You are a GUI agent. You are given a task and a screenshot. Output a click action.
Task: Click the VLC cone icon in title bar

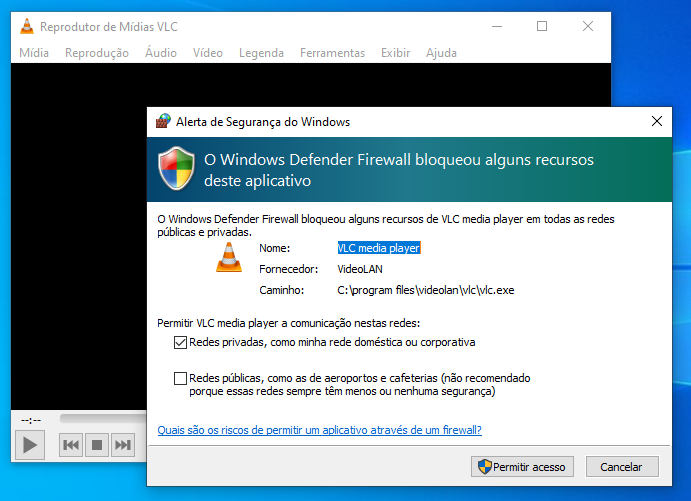pos(27,27)
